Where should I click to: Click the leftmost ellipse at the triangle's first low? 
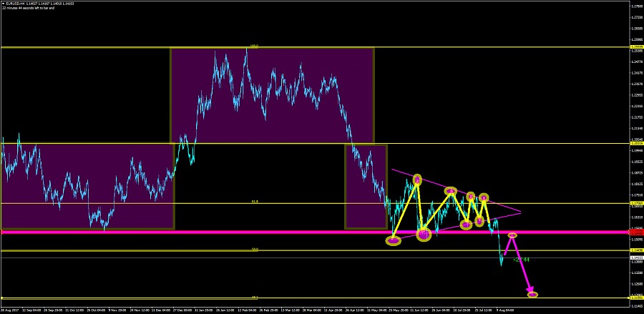394,241
